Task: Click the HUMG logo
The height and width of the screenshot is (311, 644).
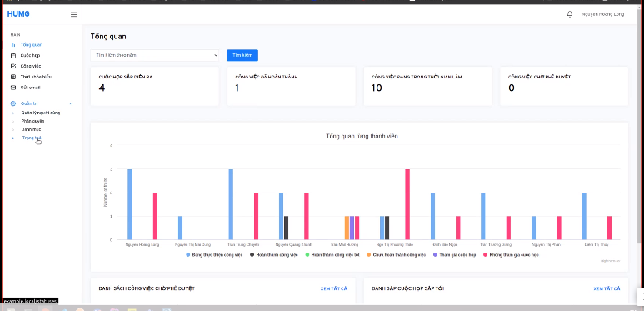Action: 18,14
